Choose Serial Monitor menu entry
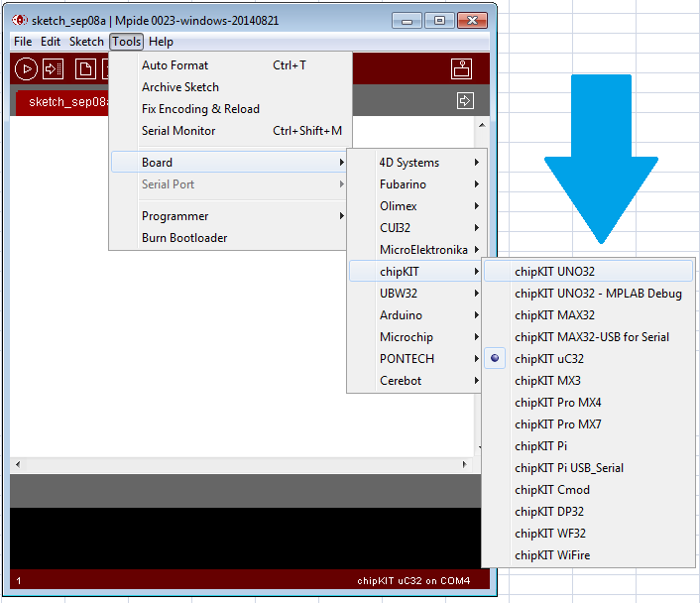Image resolution: width=700 pixels, height=603 pixels. click(228, 131)
